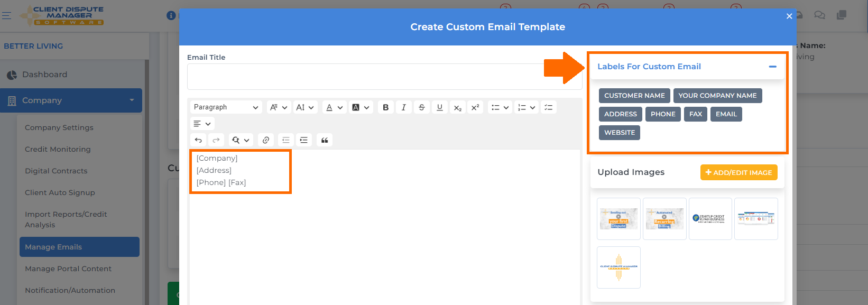Open the font background color picker
868x305 pixels.
click(x=361, y=107)
